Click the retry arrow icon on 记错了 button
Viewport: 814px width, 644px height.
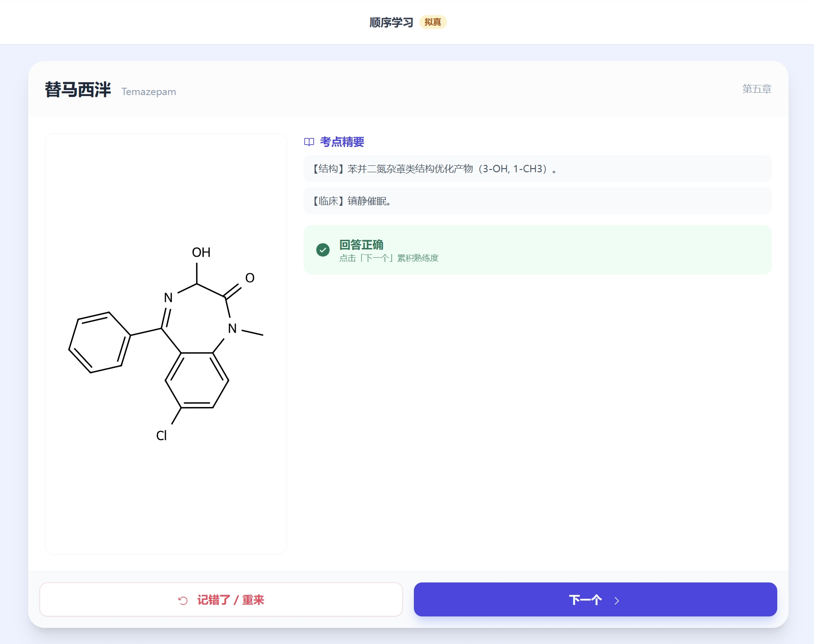pyautogui.click(x=183, y=600)
